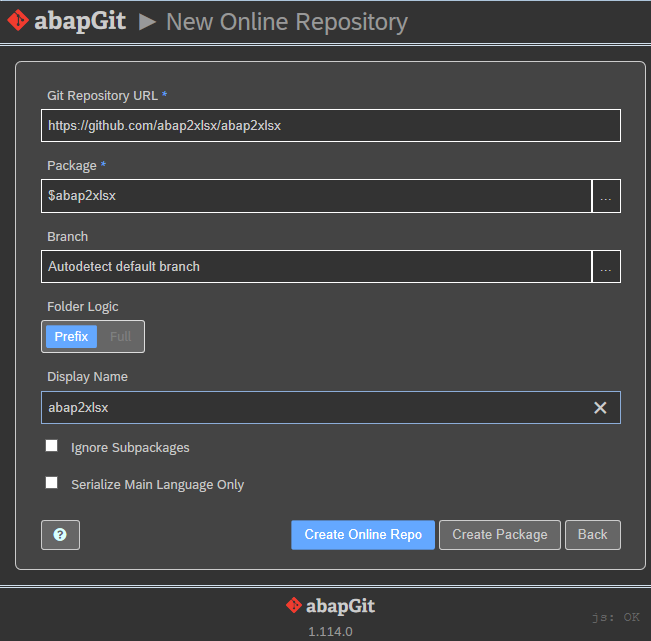The height and width of the screenshot is (641, 651).
Task: Click into the Branch input field
Action: (x=316, y=267)
